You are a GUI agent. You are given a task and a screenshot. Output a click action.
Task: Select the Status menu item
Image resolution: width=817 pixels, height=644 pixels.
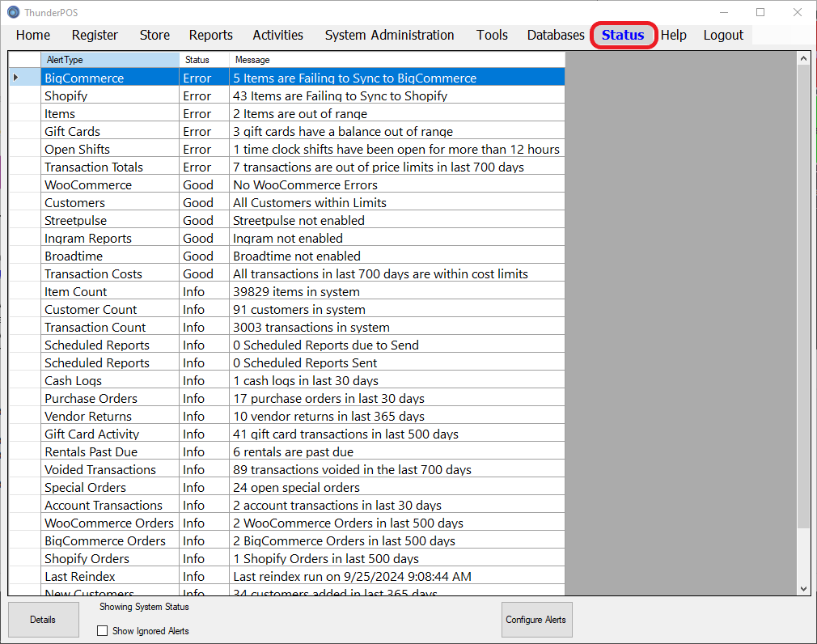(622, 35)
